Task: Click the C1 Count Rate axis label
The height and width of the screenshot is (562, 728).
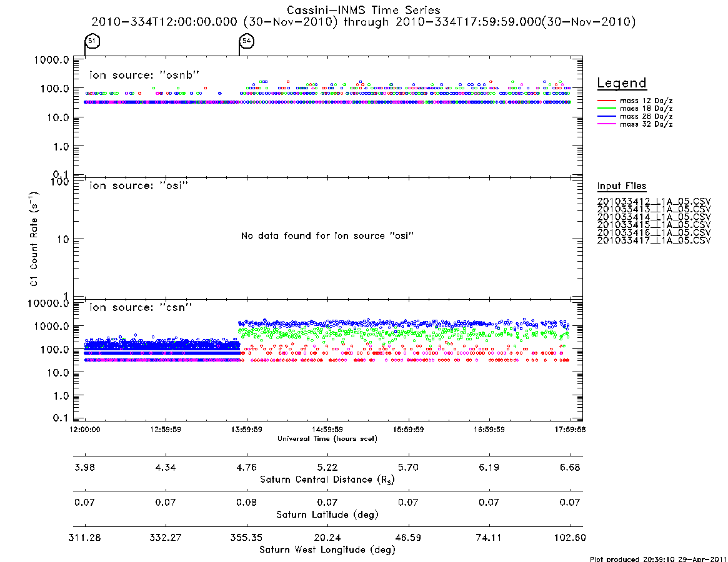Action: [34, 239]
